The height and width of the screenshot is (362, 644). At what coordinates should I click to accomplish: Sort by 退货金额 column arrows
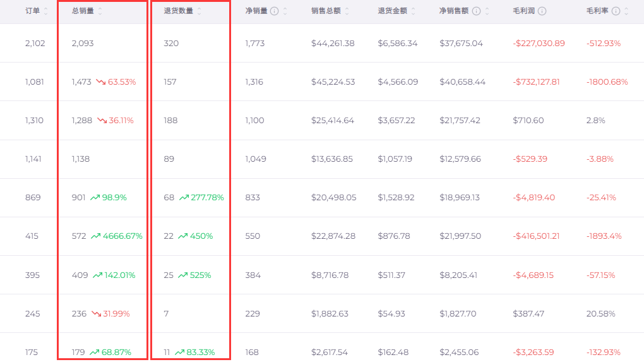[413, 11]
